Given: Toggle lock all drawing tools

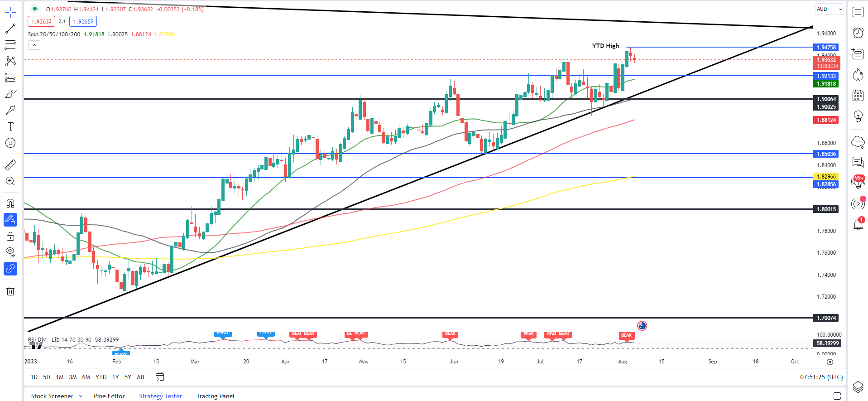Looking at the screenshot, I should tap(10, 236).
